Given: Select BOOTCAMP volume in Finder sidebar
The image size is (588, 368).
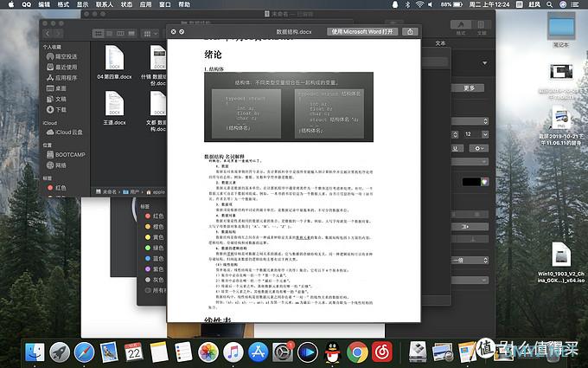Looking at the screenshot, I should point(66,154).
